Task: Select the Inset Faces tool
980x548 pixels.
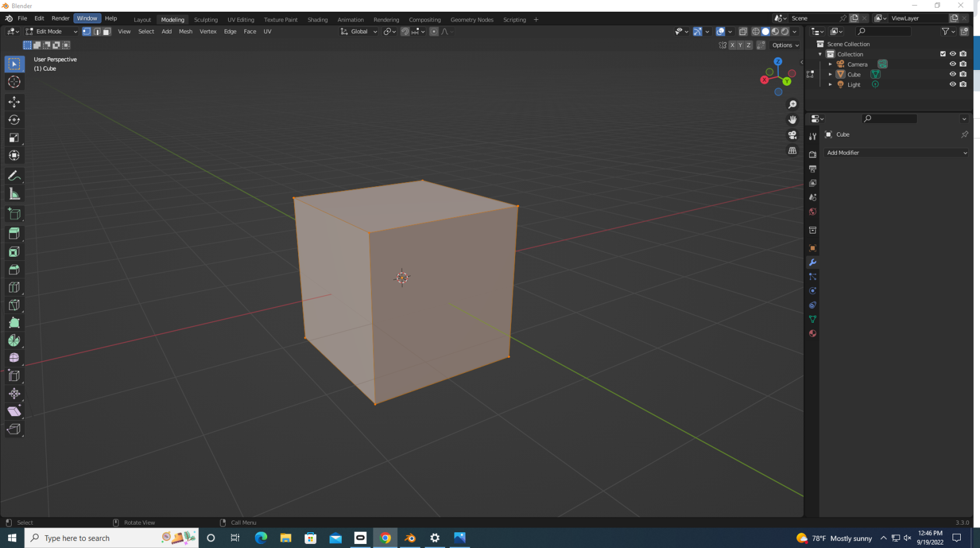Action: coord(14,252)
